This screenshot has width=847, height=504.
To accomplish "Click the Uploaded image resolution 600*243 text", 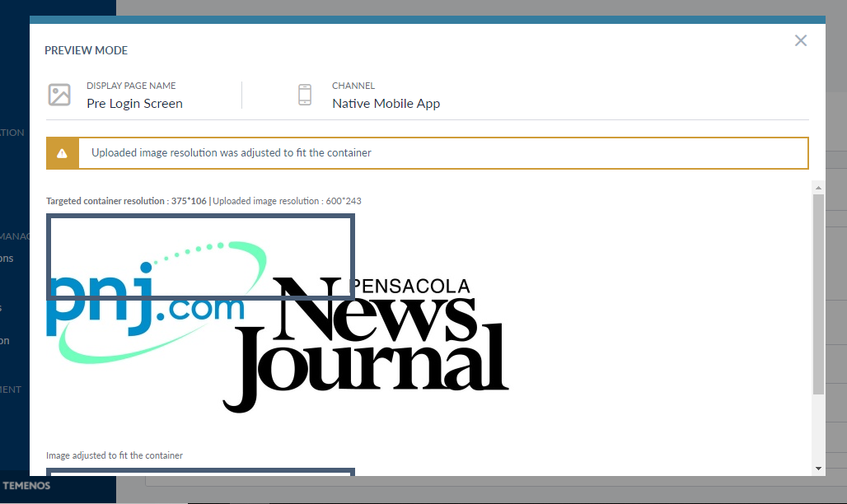I will 287,201.
